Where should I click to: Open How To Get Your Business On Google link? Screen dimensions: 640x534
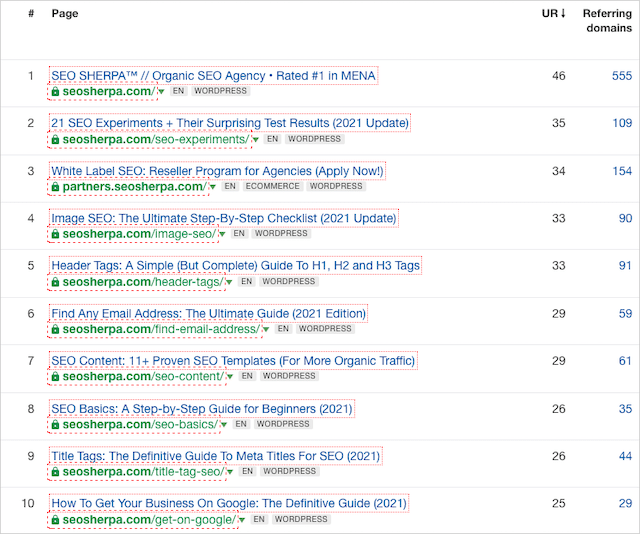tap(229, 503)
